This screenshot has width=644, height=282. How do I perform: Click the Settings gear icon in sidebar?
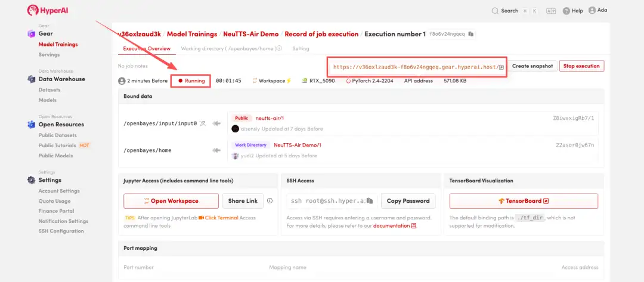[31, 180]
